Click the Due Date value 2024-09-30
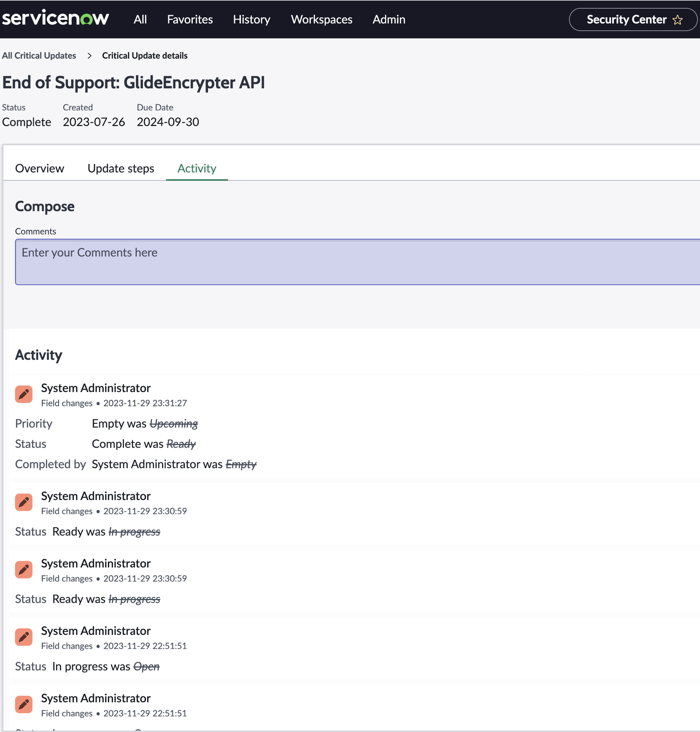Viewport: 700px width, 732px height. pyautogui.click(x=168, y=122)
